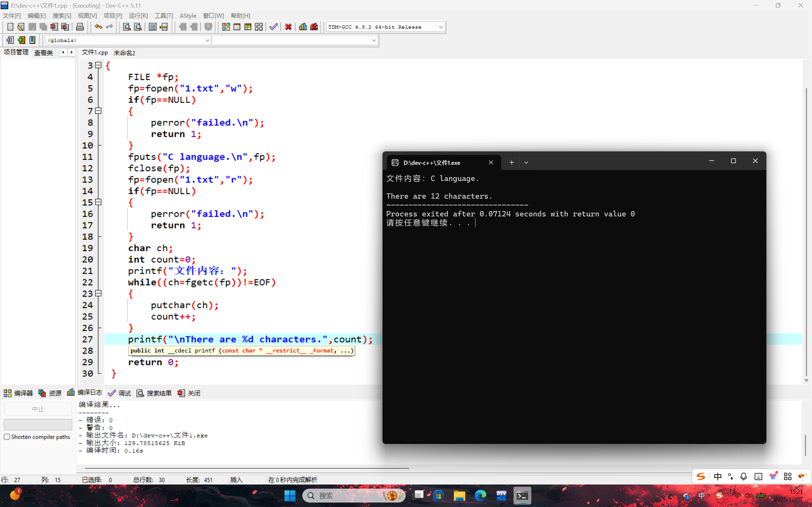Open the console new-tab chevron dropdown

(x=526, y=163)
